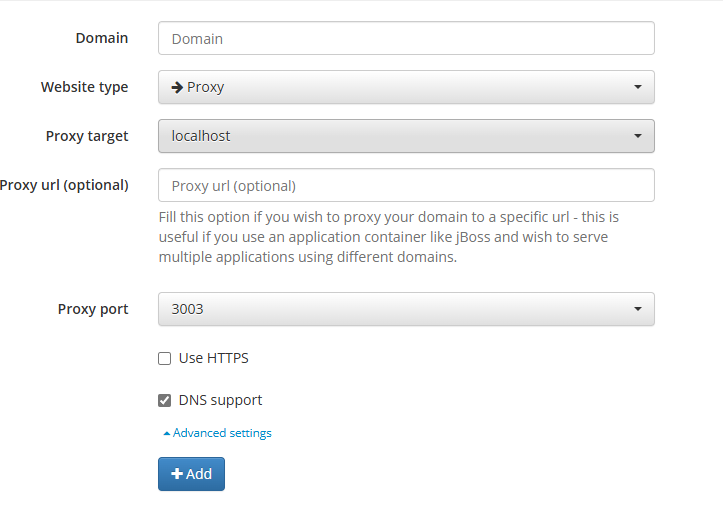Open the Proxy port 3003 dropdown

pyautogui.click(x=406, y=310)
